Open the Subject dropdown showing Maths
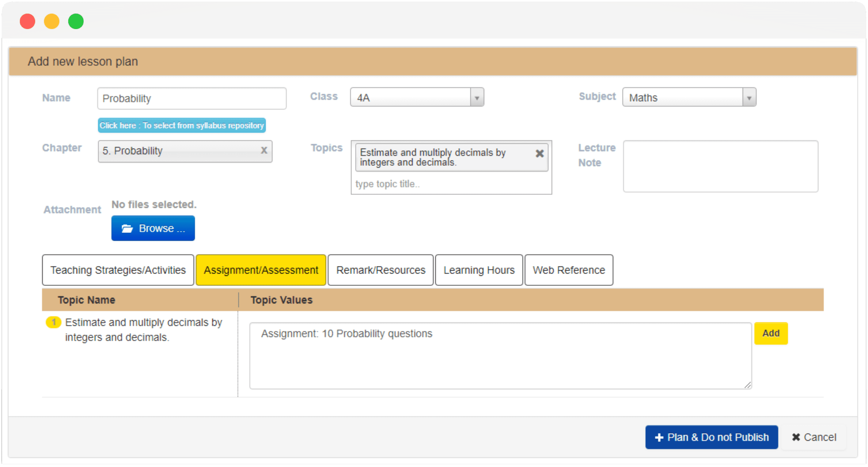 pyautogui.click(x=689, y=97)
